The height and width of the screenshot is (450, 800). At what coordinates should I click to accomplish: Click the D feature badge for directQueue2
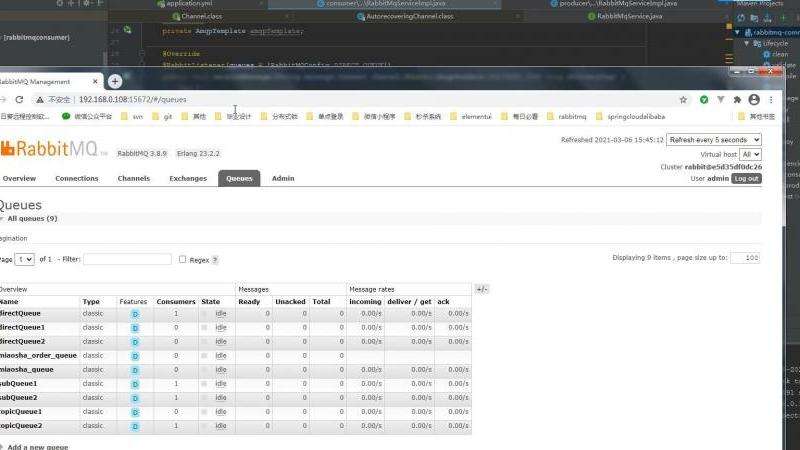[135, 342]
